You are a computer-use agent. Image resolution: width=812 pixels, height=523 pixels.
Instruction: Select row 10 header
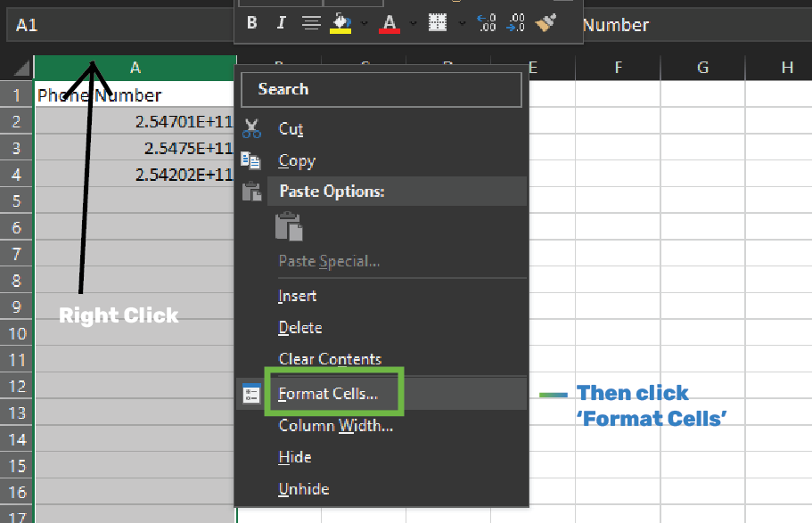16,333
